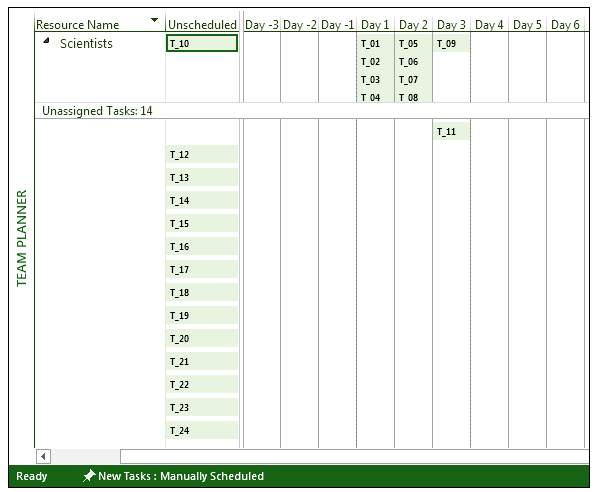The height and width of the screenshot is (492, 595).
Task: Select unscheduled task T_17
Action: pos(202,269)
